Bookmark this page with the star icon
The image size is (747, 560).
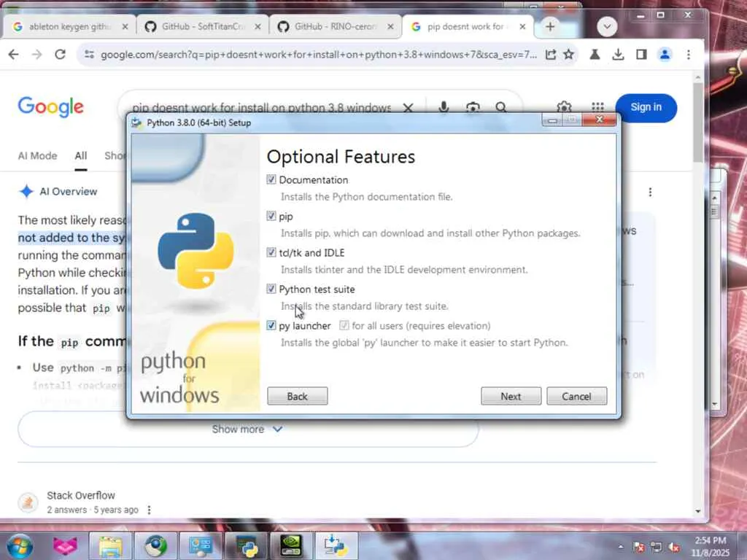[568, 54]
